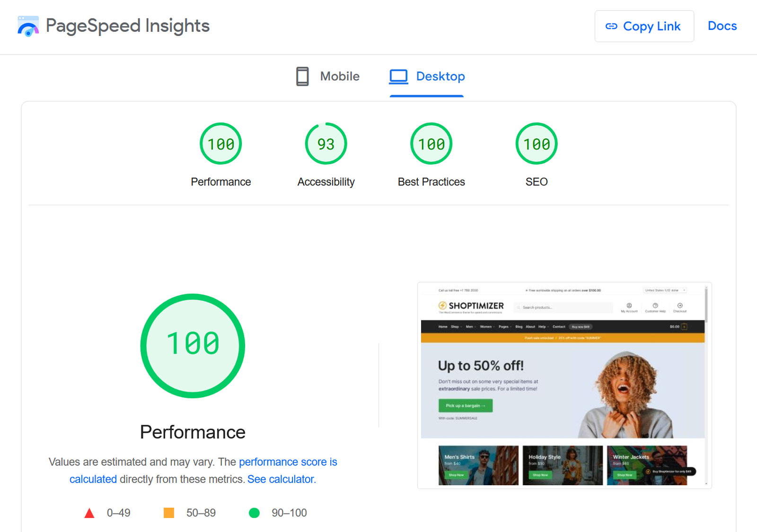
Task: Click the Best Practices 100 score gauge
Action: click(431, 144)
